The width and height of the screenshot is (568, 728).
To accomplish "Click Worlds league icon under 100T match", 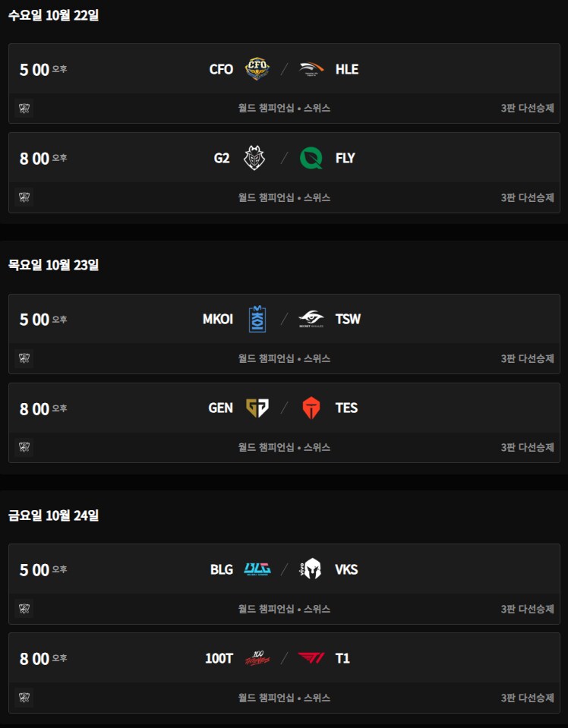I will tap(24, 697).
